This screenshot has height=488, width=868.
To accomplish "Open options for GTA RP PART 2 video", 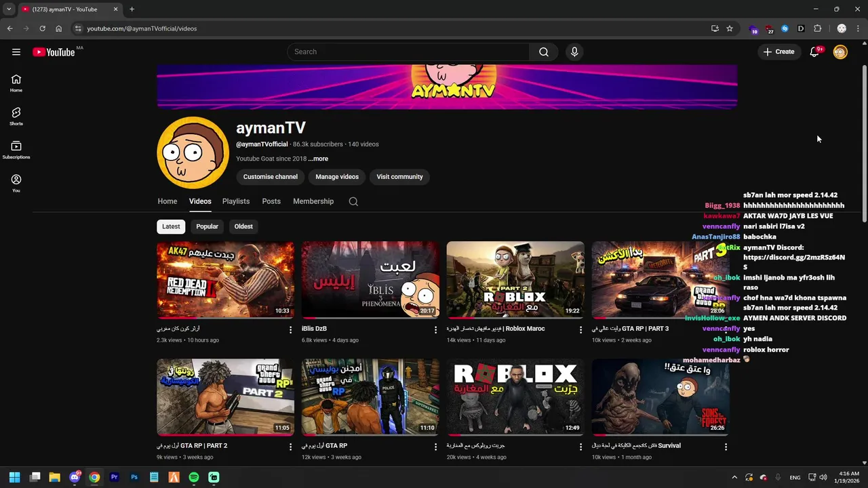I will click(x=290, y=447).
